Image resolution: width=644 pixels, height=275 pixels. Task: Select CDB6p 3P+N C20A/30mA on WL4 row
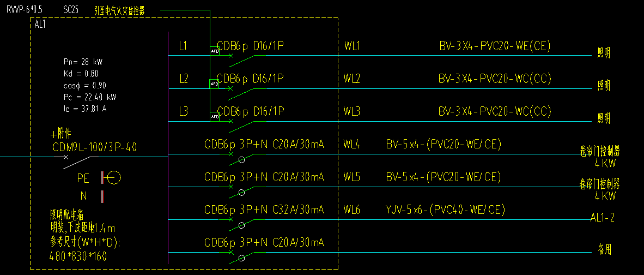click(264, 144)
